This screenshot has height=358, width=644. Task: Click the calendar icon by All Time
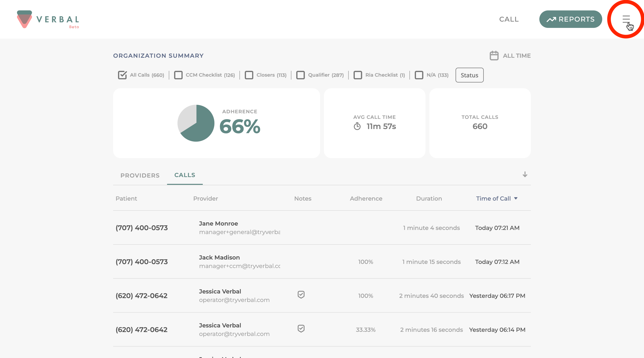(x=494, y=56)
